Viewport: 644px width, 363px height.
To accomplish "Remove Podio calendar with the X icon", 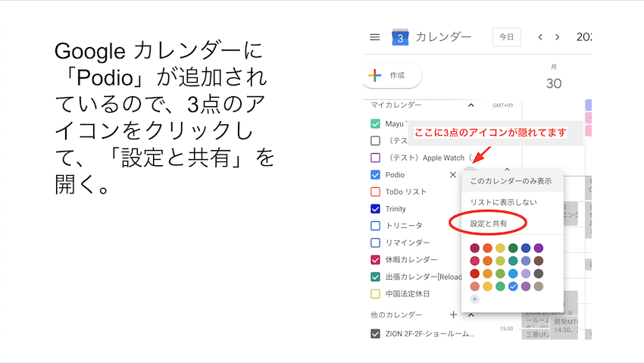I will 453,175.
